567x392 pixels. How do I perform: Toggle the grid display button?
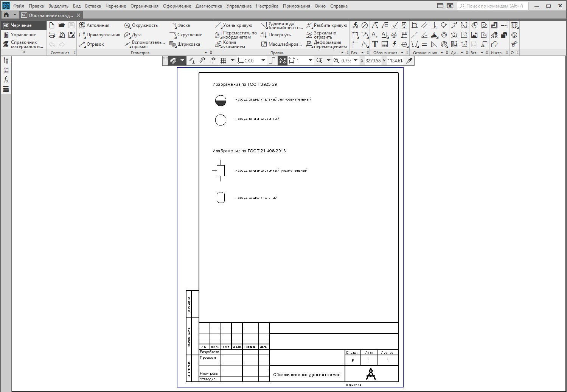point(224,60)
